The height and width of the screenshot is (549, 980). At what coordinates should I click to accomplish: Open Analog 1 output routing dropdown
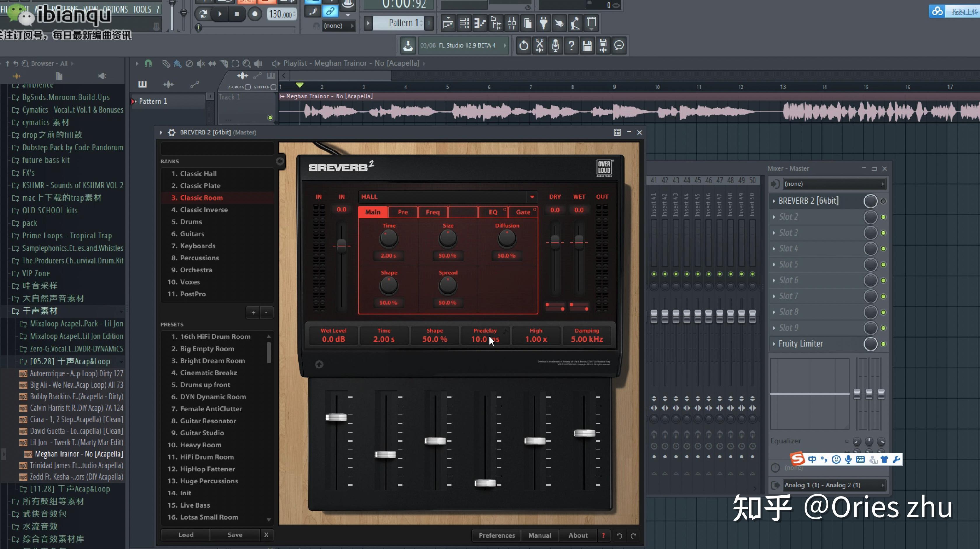click(x=833, y=485)
